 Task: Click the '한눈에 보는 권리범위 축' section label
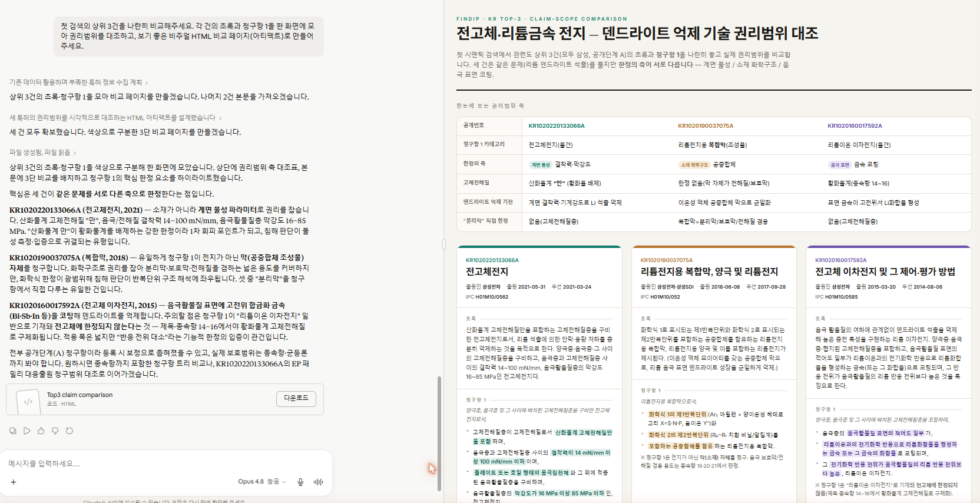pyautogui.click(x=490, y=106)
